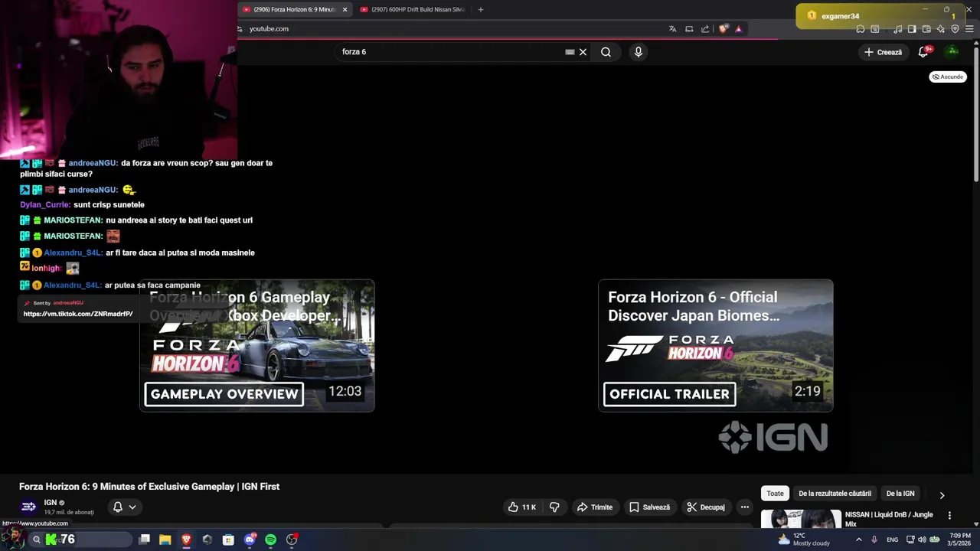Screen dimensions: 980x551
Task: Click the translate page icon in the address bar
Action: tap(672, 29)
